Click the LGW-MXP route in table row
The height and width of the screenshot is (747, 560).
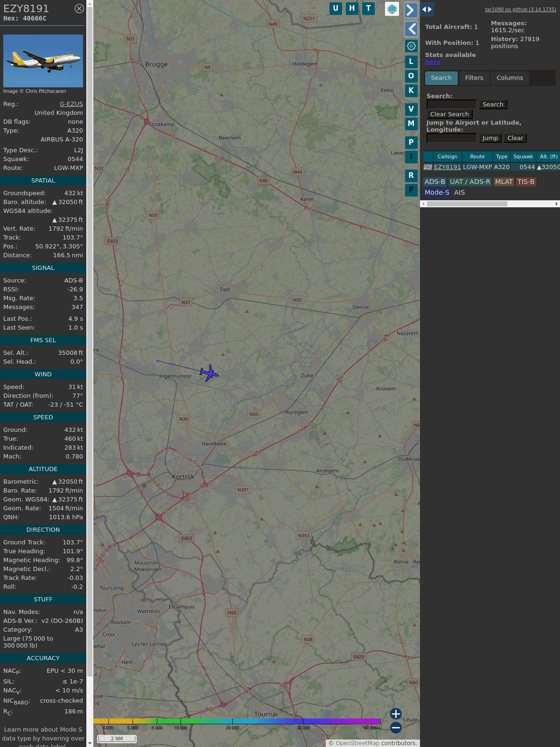(x=477, y=167)
